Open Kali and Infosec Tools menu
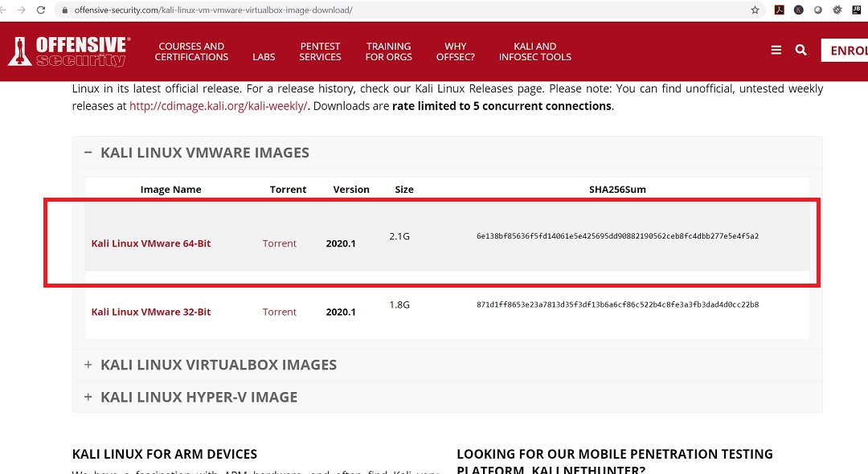This screenshot has height=474, width=868. (534, 51)
